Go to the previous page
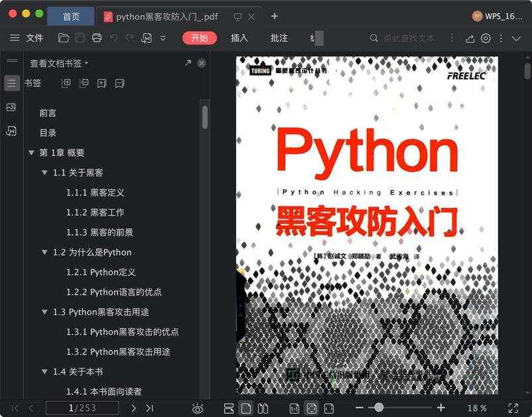 [31, 408]
